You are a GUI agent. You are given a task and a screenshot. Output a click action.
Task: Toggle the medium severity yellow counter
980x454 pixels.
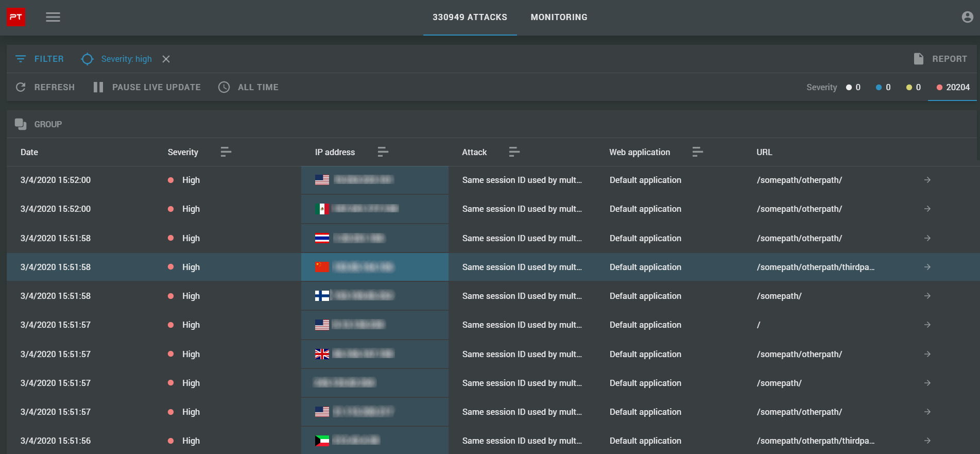pyautogui.click(x=913, y=87)
